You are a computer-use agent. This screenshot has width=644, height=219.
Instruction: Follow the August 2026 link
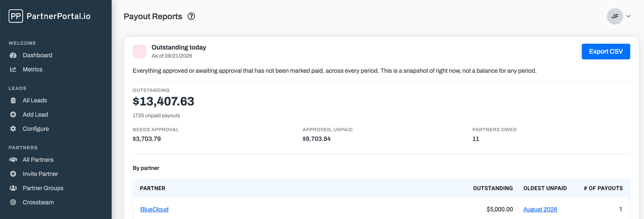(540, 209)
